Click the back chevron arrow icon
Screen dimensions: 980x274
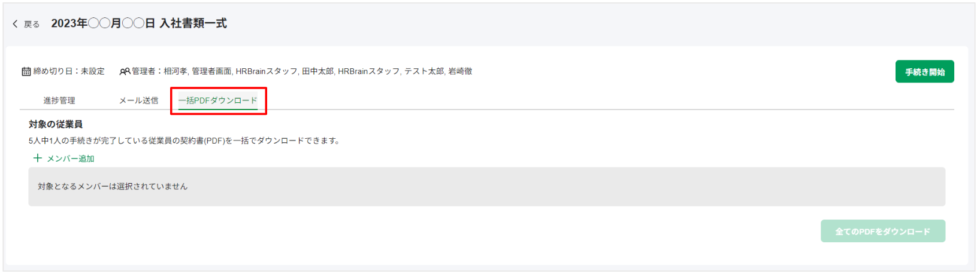click(15, 24)
